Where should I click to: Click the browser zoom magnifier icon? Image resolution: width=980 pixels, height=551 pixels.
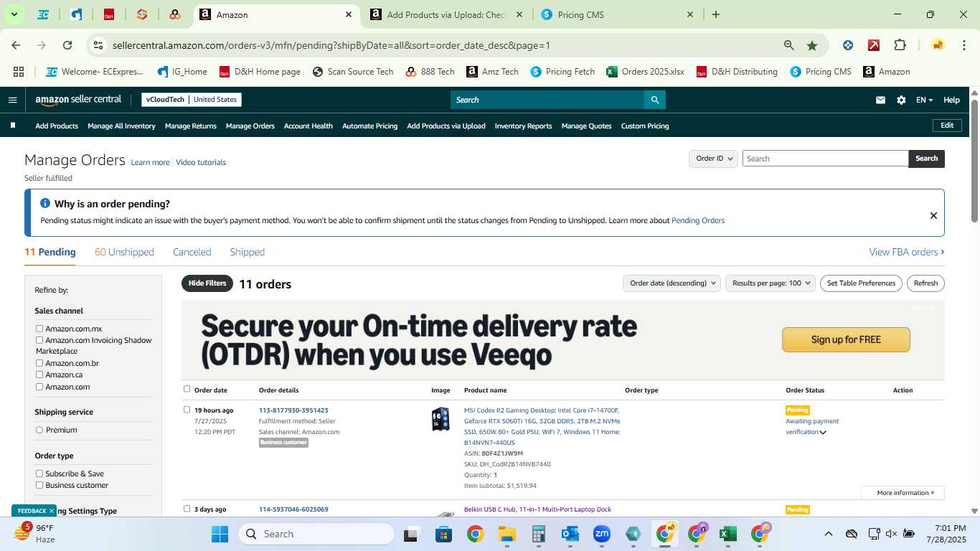789,45
